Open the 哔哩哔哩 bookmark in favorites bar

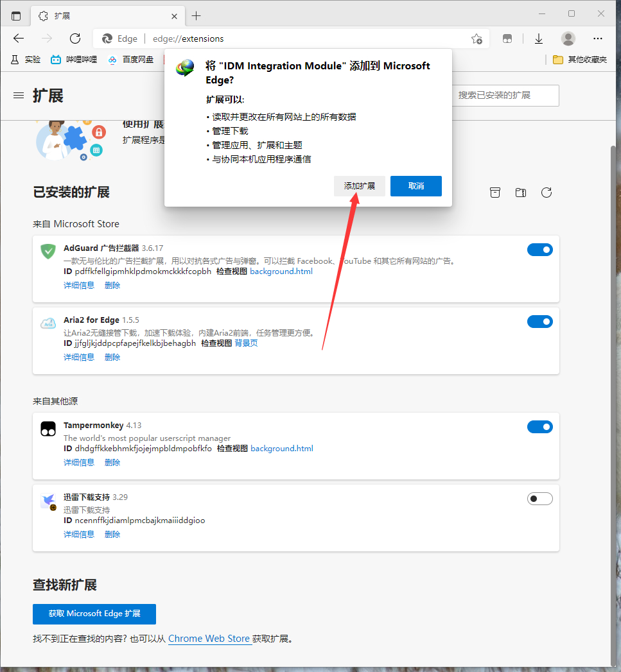74,60
